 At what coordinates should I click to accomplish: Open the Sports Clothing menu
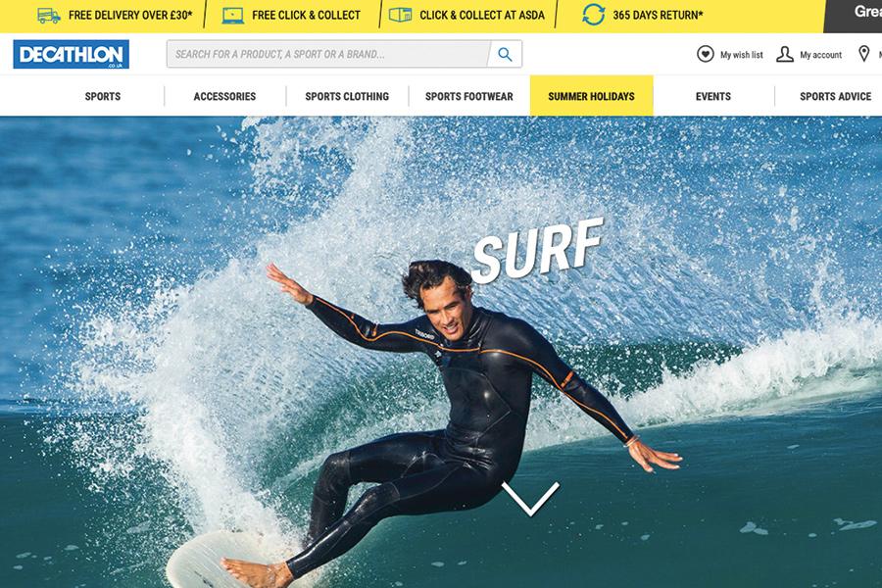pos(347,96)
